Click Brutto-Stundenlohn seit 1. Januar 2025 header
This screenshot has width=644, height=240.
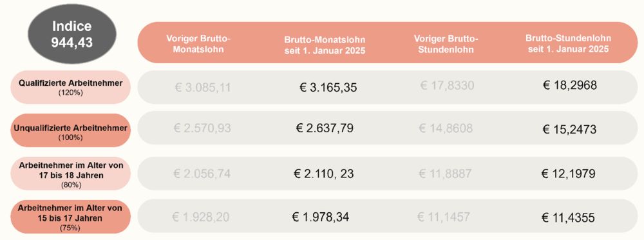coord(568,43)
